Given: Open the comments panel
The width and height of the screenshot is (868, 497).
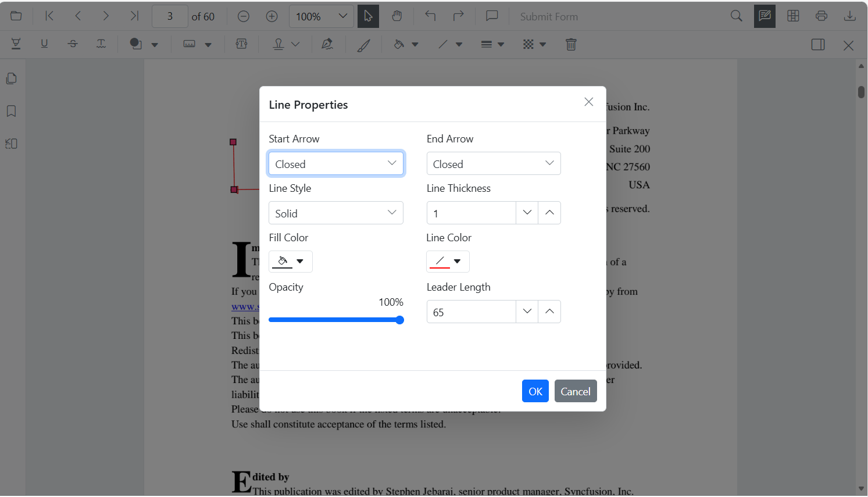Looking at the screenshot, I should point(492,16).
